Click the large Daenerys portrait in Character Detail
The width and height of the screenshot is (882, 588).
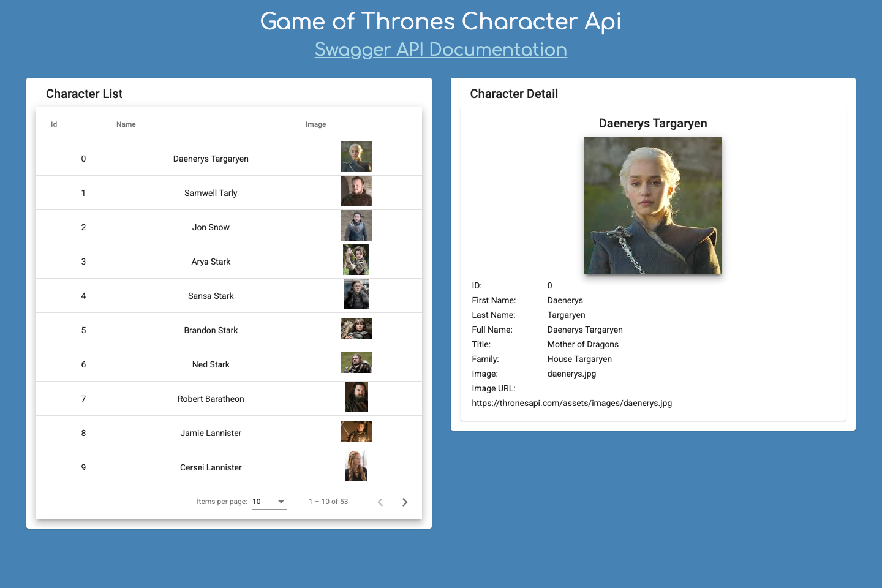click(653, 205)
